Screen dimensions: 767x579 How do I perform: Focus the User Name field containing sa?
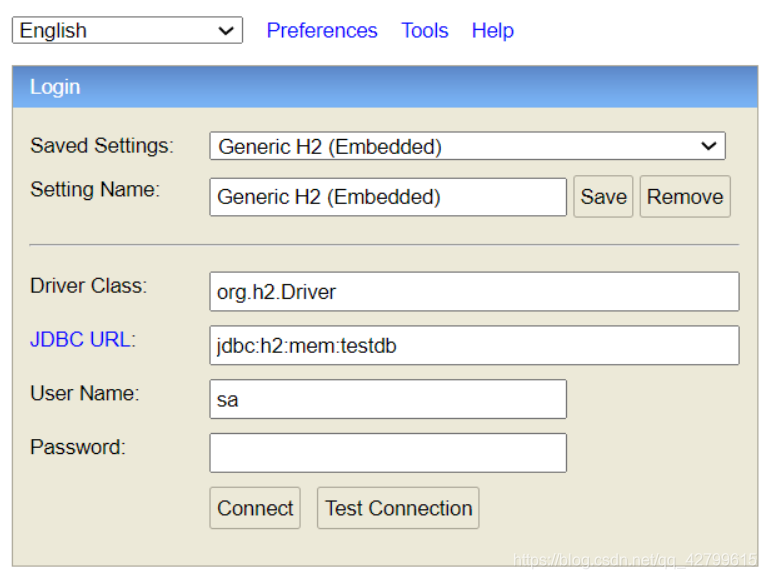tap(388, 399)
